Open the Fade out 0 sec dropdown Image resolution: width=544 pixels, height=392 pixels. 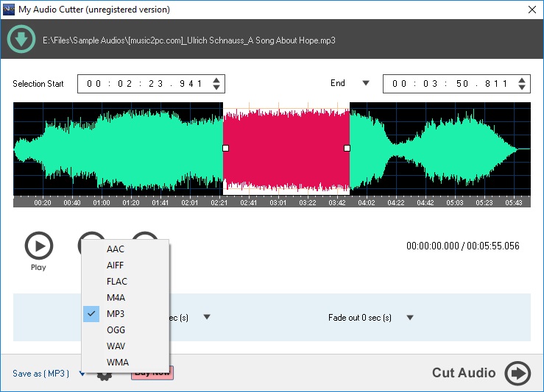(410, 318)
